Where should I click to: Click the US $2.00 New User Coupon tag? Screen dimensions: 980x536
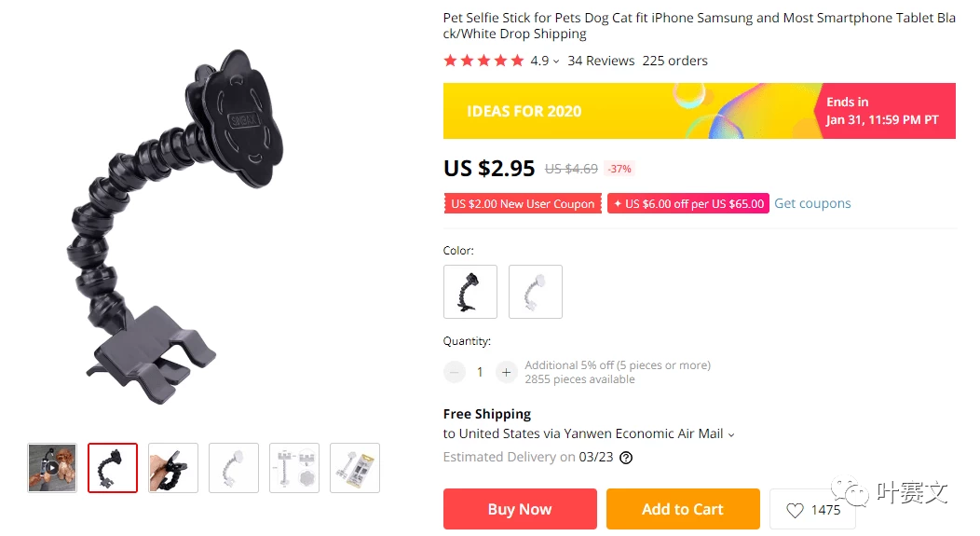[523, 204]
